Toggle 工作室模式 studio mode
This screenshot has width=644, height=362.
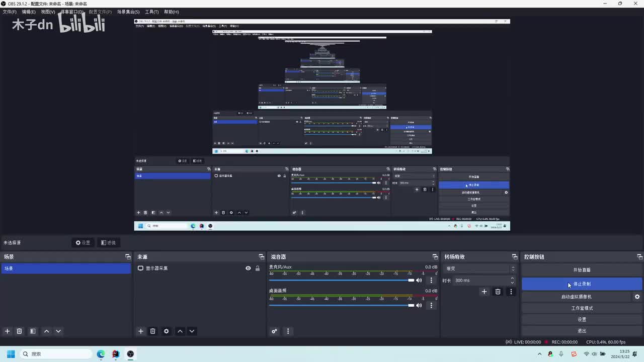coord(582,308)
